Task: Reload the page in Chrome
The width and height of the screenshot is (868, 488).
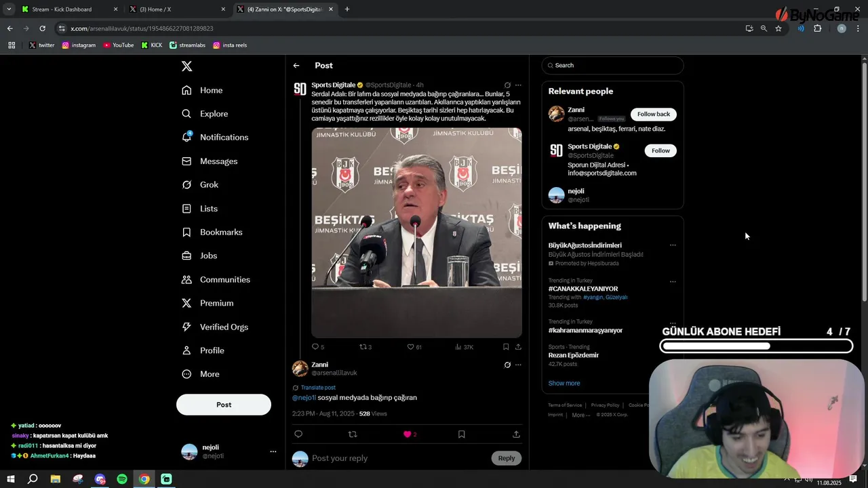Action: 42,28
